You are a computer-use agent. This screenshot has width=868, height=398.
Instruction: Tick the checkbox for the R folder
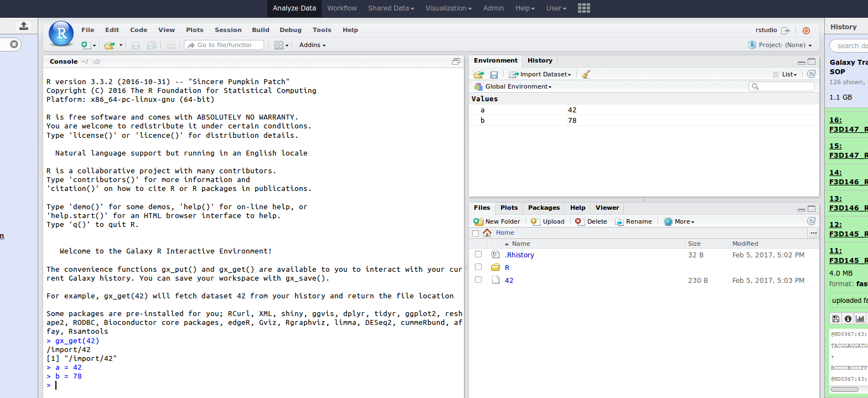point(478,267)
